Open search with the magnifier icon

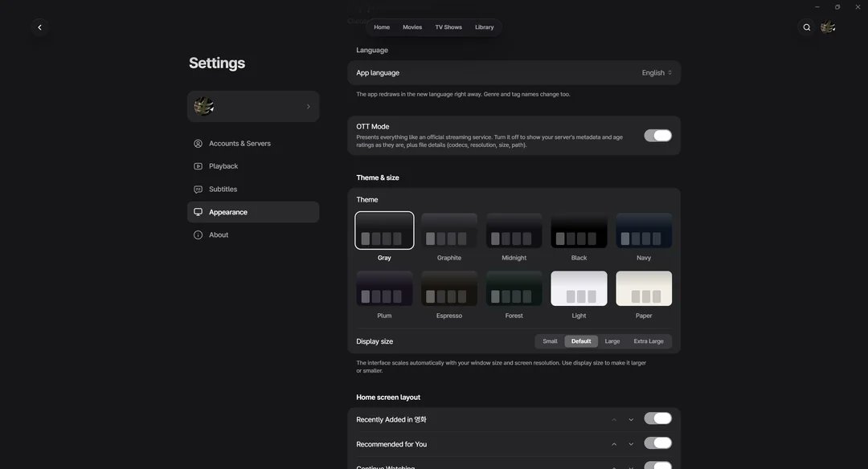pyautogui.click(x=807, y=27)
